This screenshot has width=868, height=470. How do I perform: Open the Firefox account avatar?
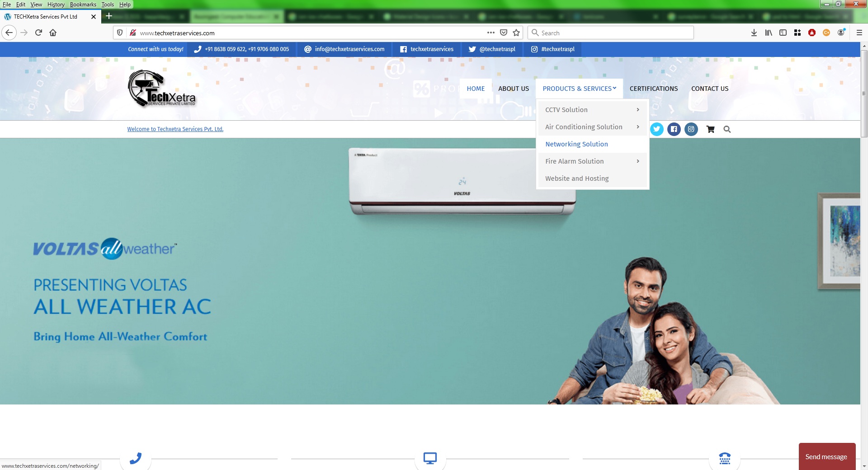tap(841, 33)
